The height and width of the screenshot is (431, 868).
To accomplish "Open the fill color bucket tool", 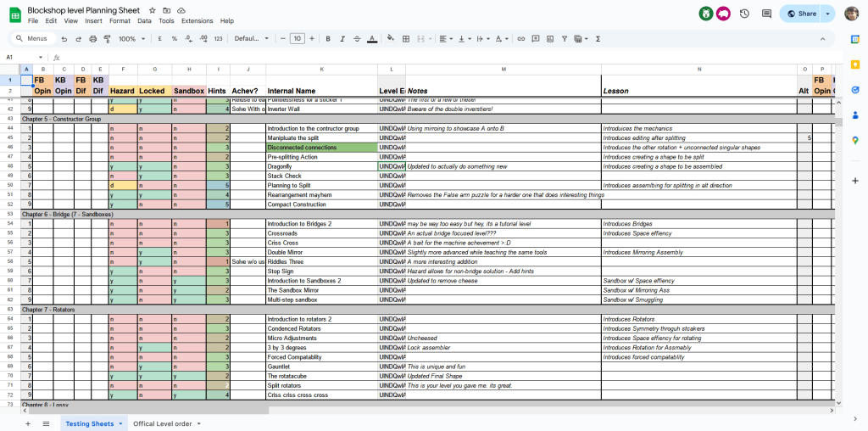I will tap(391, 39).
